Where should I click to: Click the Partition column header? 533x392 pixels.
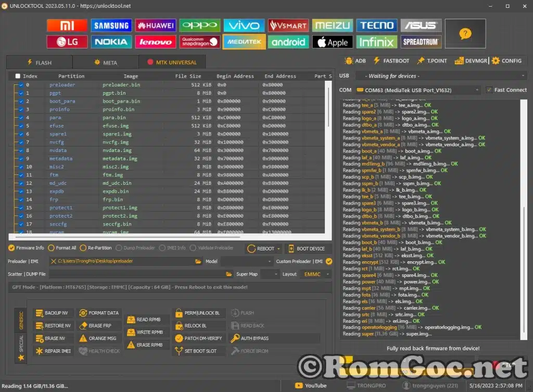(71, 76)
